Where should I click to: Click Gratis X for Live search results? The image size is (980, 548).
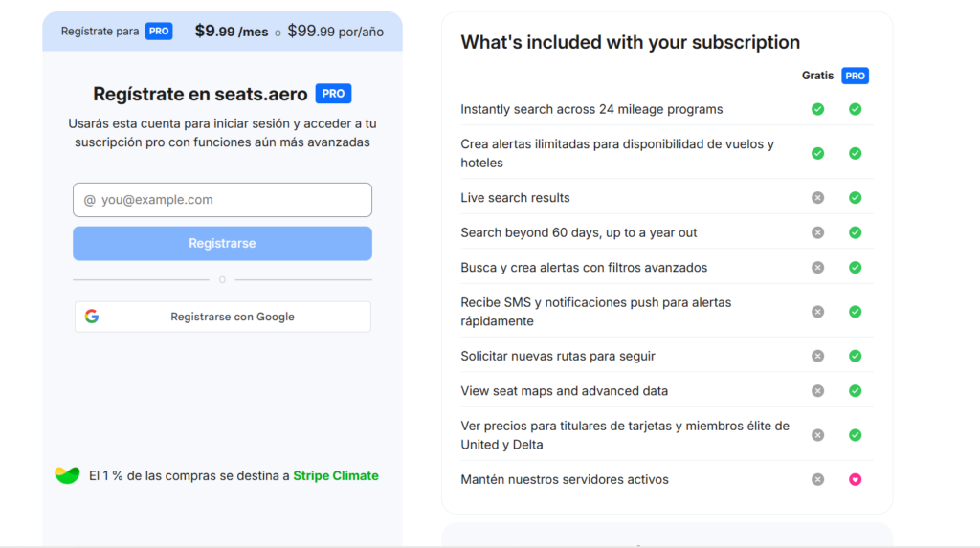pos(817,197)
